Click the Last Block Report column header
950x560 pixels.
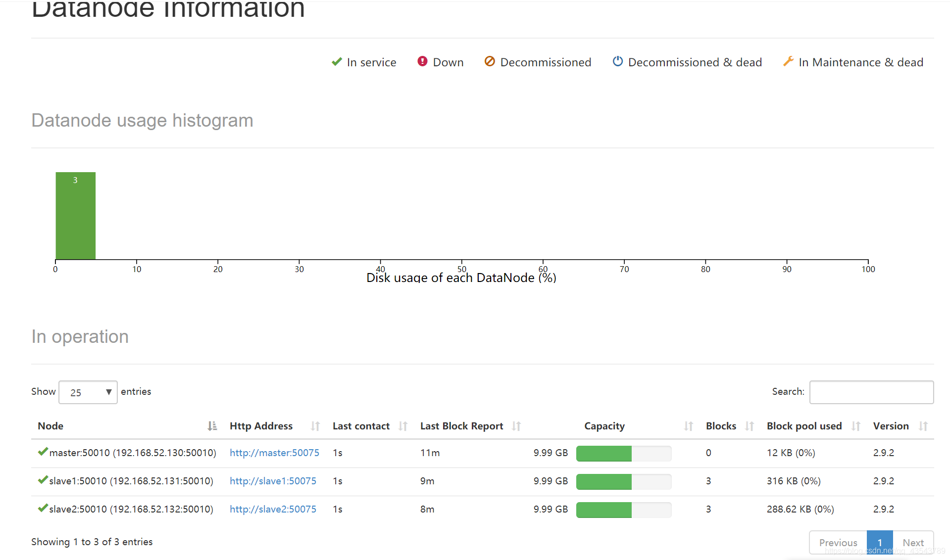[461, 426]
